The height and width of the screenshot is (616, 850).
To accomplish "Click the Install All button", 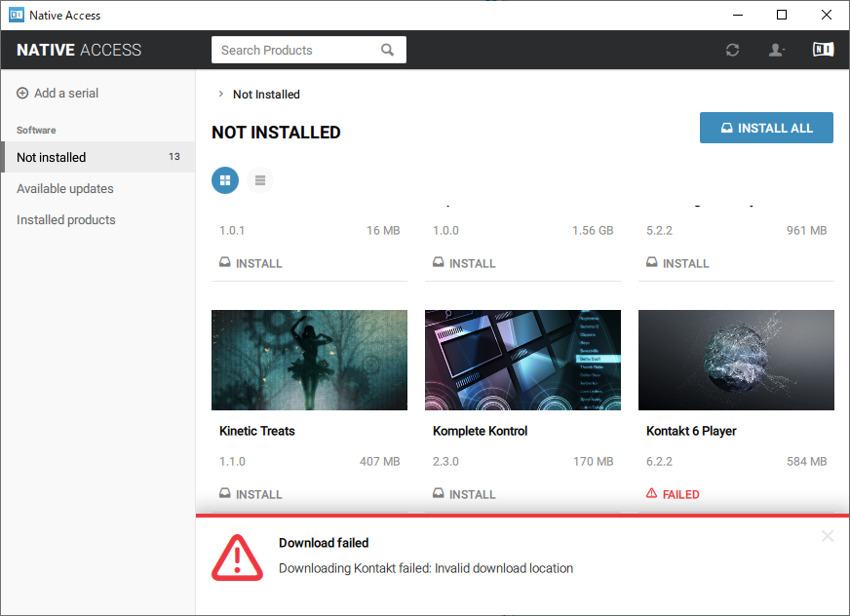I will 766,128.
